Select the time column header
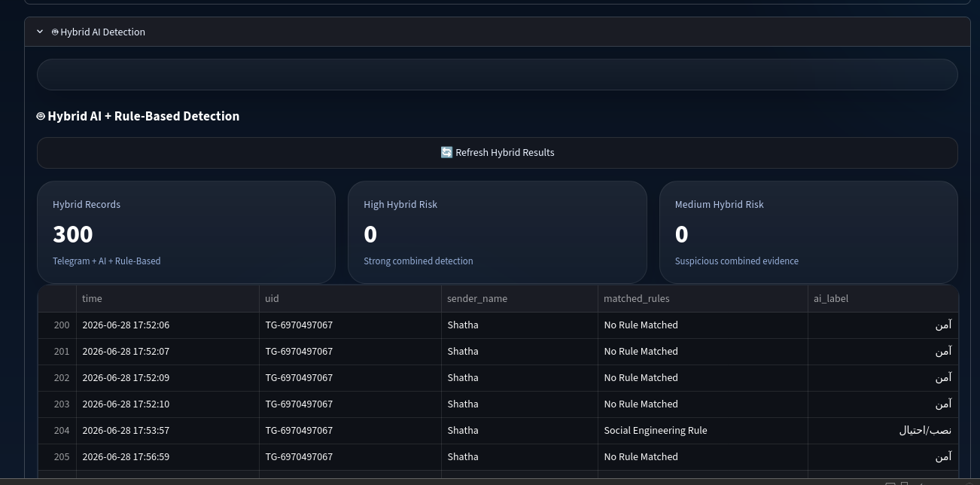 [167, 298]
